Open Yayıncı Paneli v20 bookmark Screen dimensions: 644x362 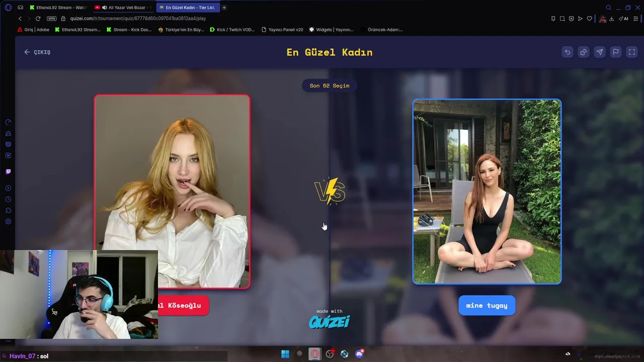click(282, 30)
